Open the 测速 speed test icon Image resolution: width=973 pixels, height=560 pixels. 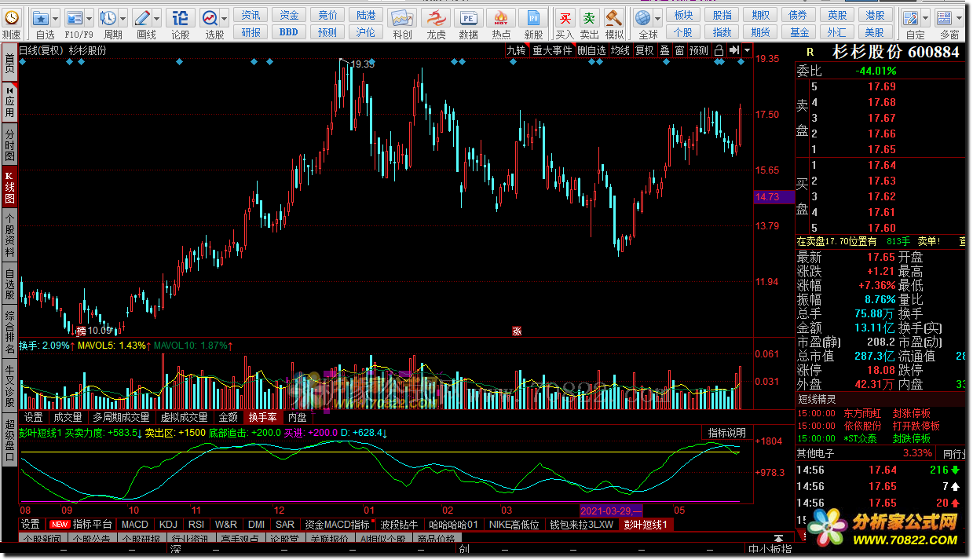click(11, 17)
